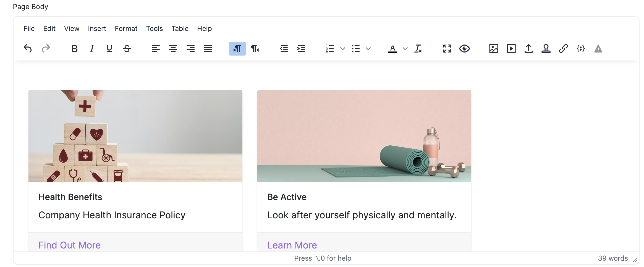
Task: Increase indent of the paragraph
Action: click(x=301, y=49)
